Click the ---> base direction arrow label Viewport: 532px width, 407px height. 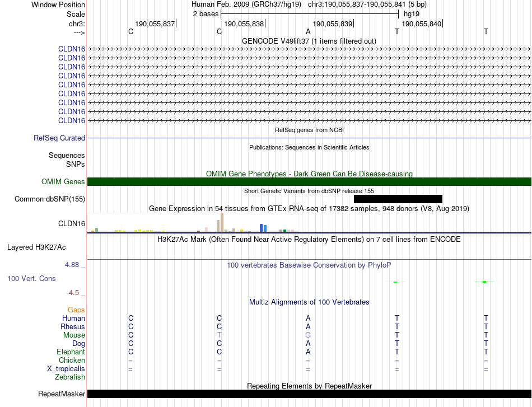pyautogui.click(x=80, y=32)
